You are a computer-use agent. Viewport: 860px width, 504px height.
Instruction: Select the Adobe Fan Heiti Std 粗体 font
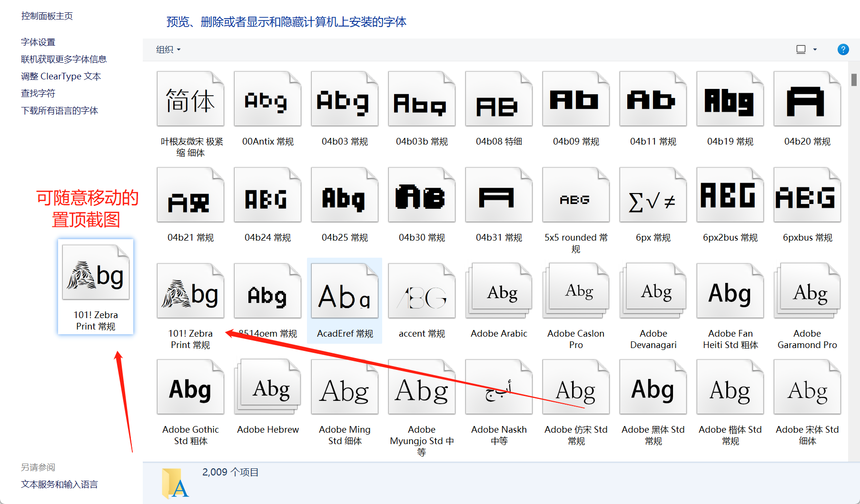pos(730,291)
